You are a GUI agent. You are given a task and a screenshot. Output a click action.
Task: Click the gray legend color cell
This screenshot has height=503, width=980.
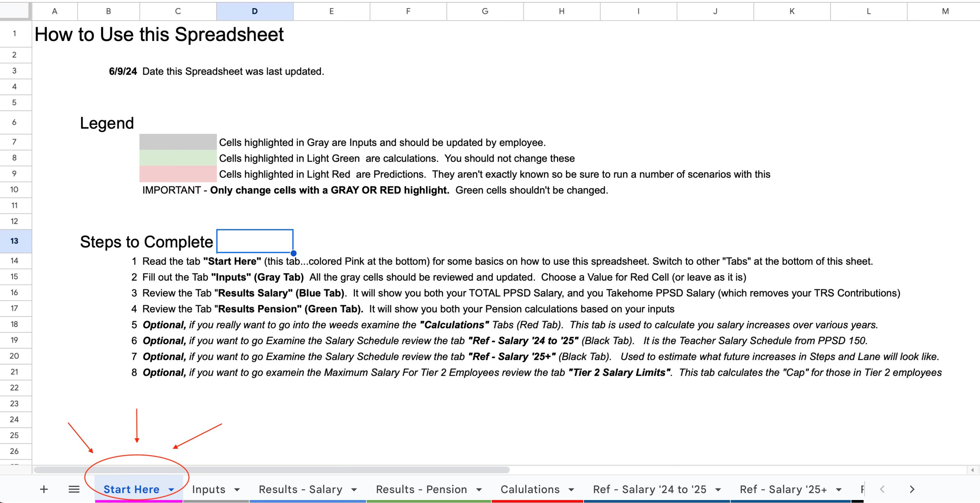[x=178, y=142]
